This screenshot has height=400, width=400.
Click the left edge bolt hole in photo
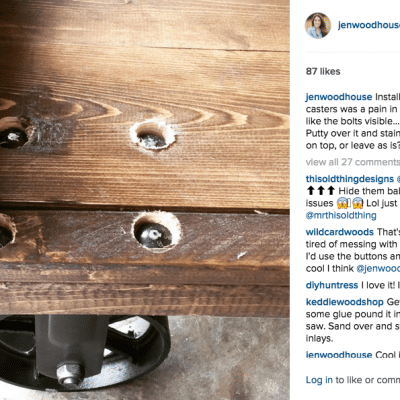coord(14,133)
